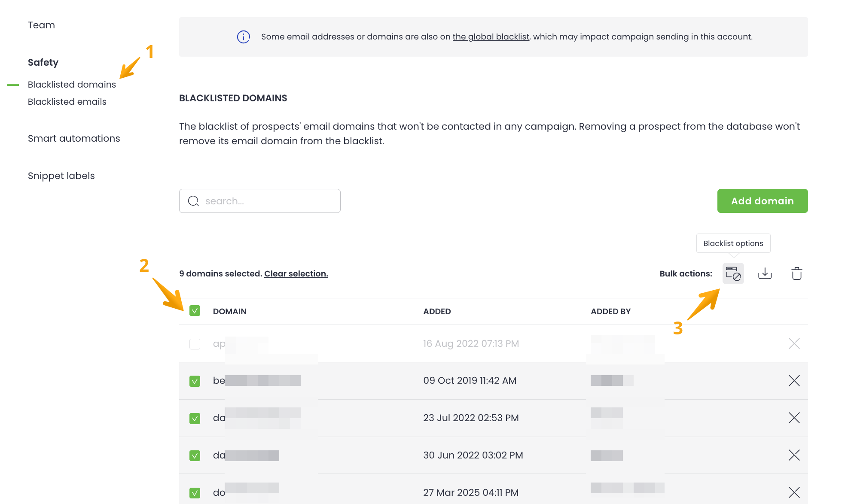This screenshot has width=848, height=504.
Task: Open Team settings section
Action: pyautogui.click(x=41, y=25)
